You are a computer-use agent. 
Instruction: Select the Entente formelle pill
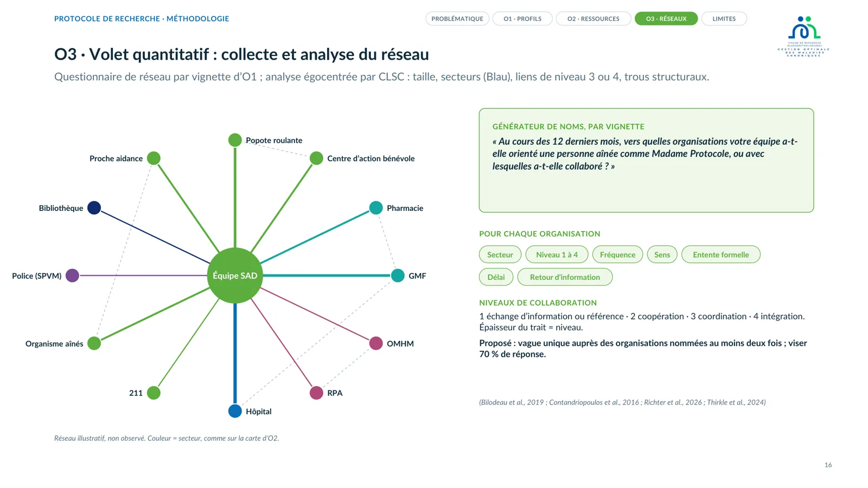pos(720,254)
